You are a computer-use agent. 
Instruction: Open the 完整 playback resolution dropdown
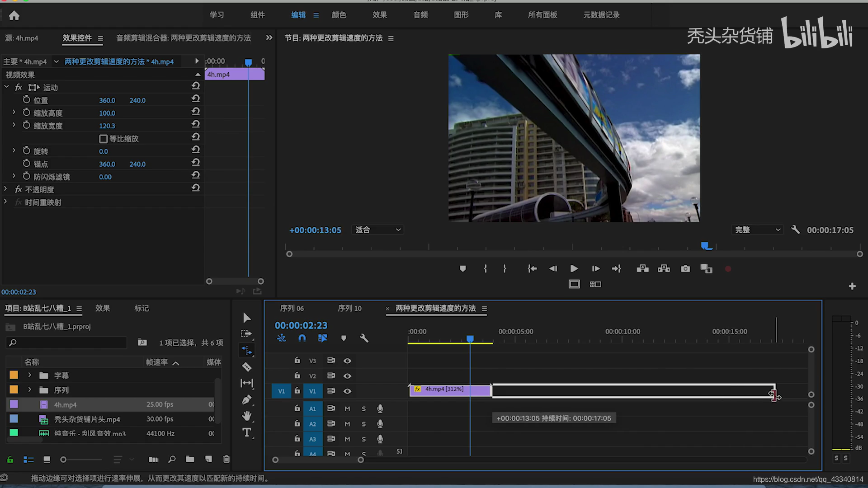pos(757,230)
